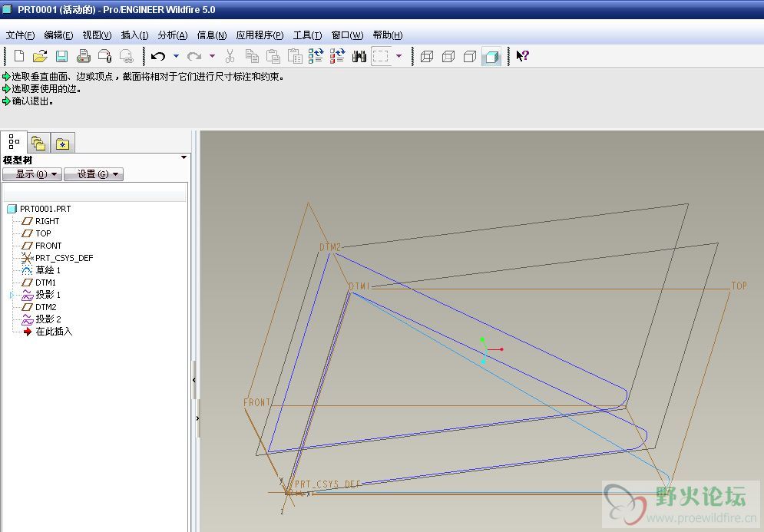Collapse navigator with left arrow sash
This screenshot has height=532, width=764.
click(194, 380)
